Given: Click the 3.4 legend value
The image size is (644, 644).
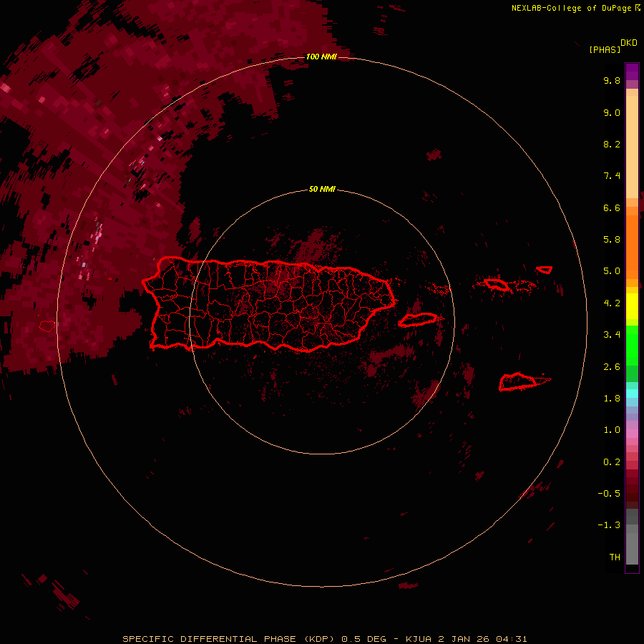Looking at the screenshot, I should click(x=612, y=335).
